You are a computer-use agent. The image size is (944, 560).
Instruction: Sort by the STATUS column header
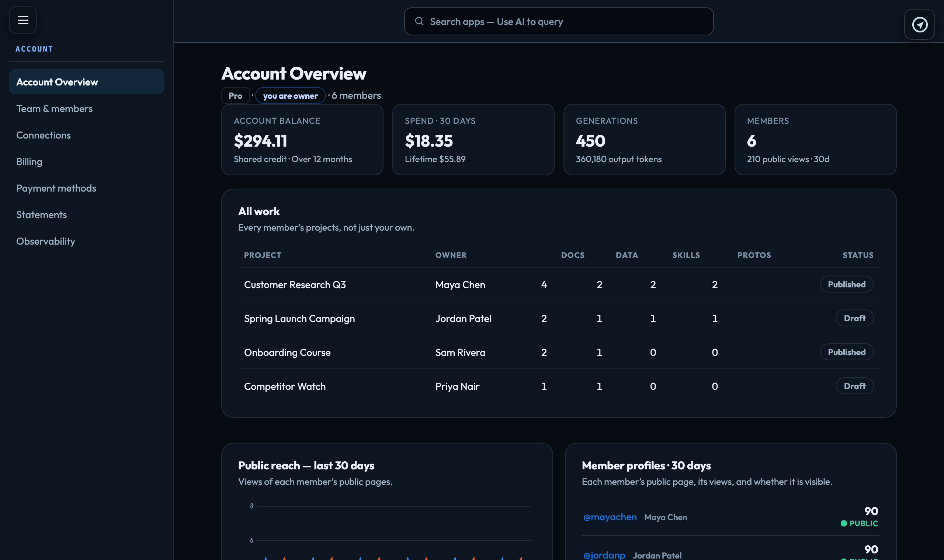[858, 255]
